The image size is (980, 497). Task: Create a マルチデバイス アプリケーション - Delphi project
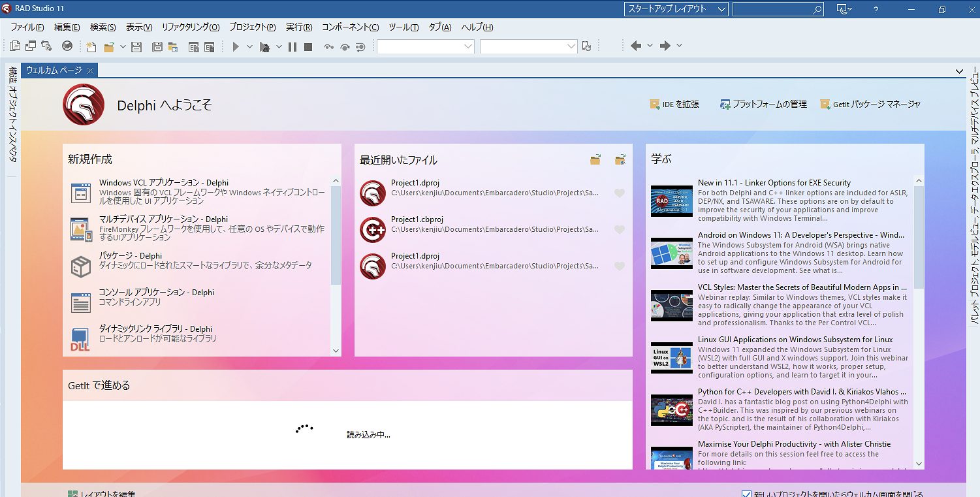[x=198, y=229]
